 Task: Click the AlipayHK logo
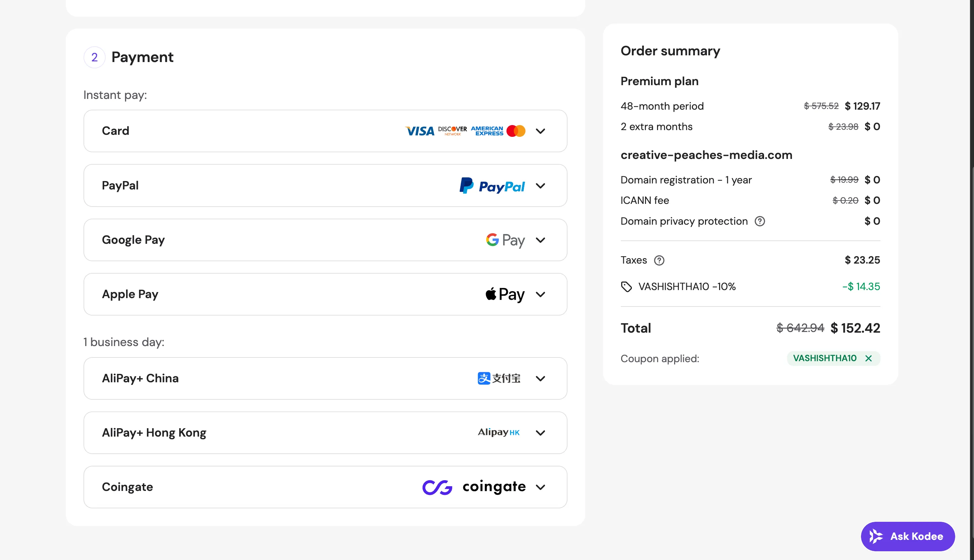[x=499, y=432]
